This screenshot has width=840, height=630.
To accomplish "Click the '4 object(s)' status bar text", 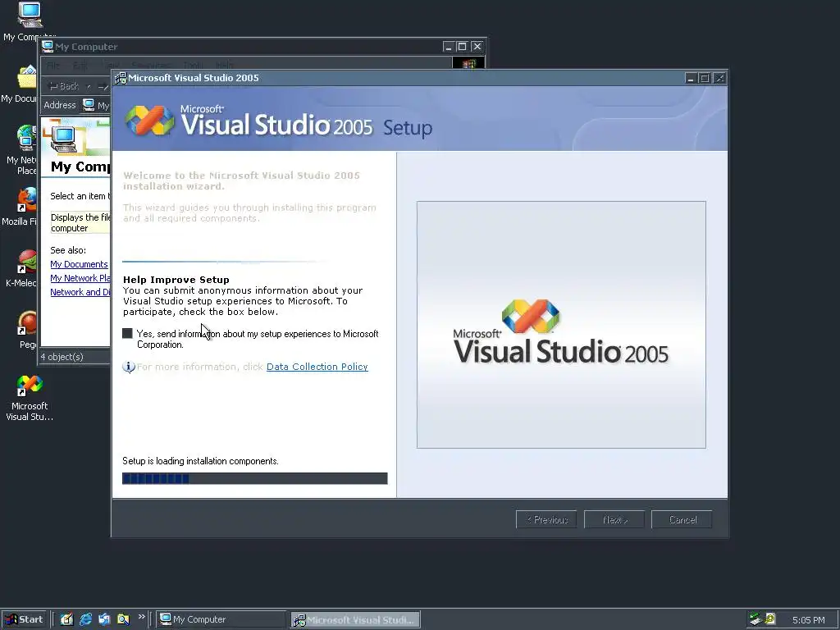I will [x=62, y=357].
